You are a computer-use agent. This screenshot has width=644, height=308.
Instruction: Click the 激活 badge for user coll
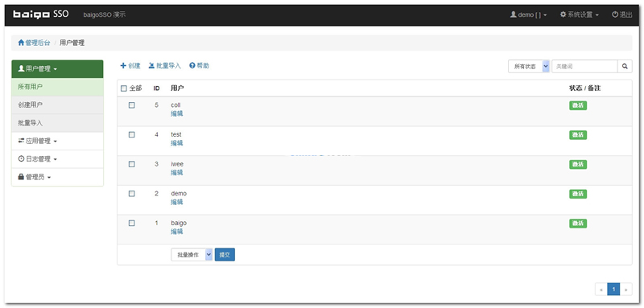tap(578, 105)
